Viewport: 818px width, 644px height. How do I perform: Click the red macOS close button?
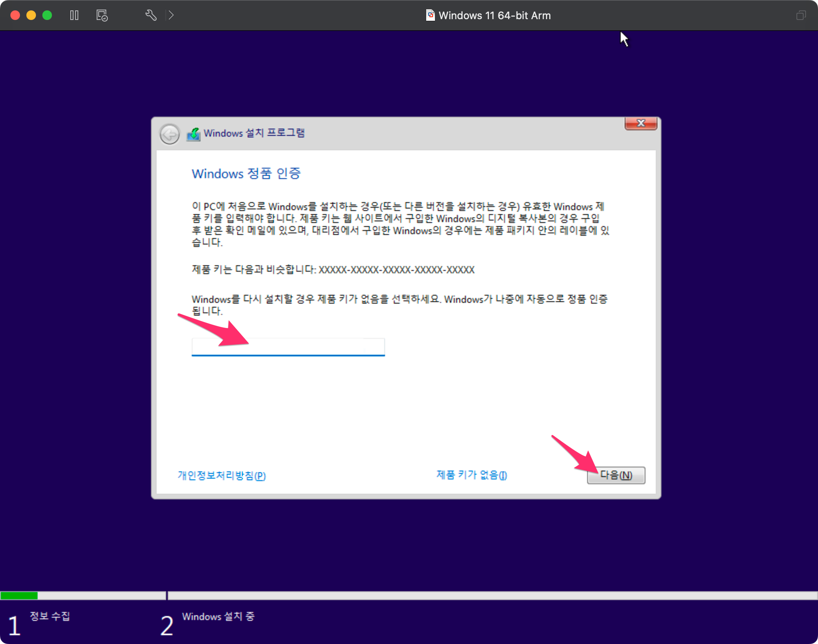[15, 15]
